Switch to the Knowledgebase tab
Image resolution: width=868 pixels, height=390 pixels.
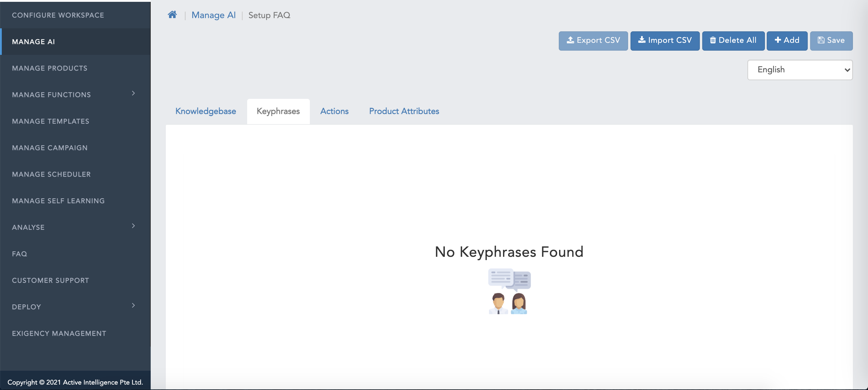click(205, 111)
